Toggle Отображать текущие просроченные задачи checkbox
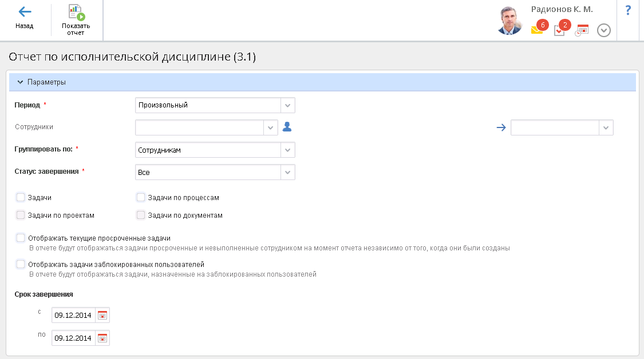 tap(21, 238)
